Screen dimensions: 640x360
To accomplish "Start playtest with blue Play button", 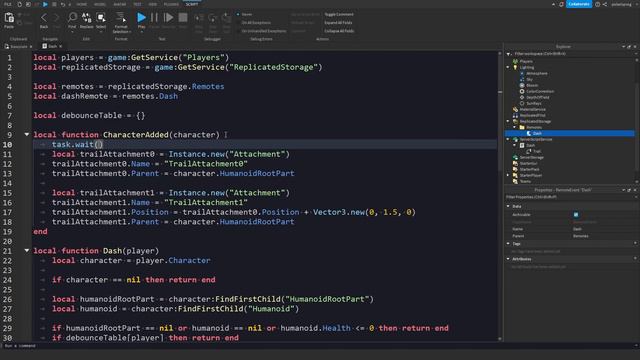I will tap(141, 18).
